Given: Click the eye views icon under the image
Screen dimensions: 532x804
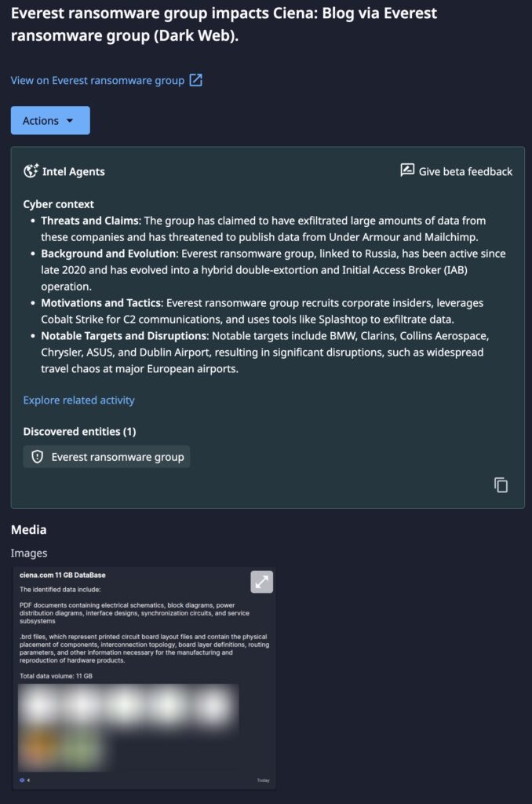Looking at the screenshot, I should coord(22,780).
